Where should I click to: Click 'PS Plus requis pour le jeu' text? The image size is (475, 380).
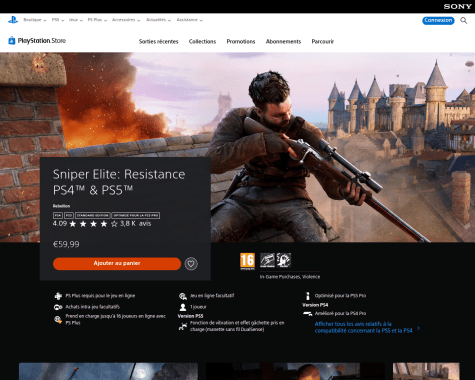[100, 296]
